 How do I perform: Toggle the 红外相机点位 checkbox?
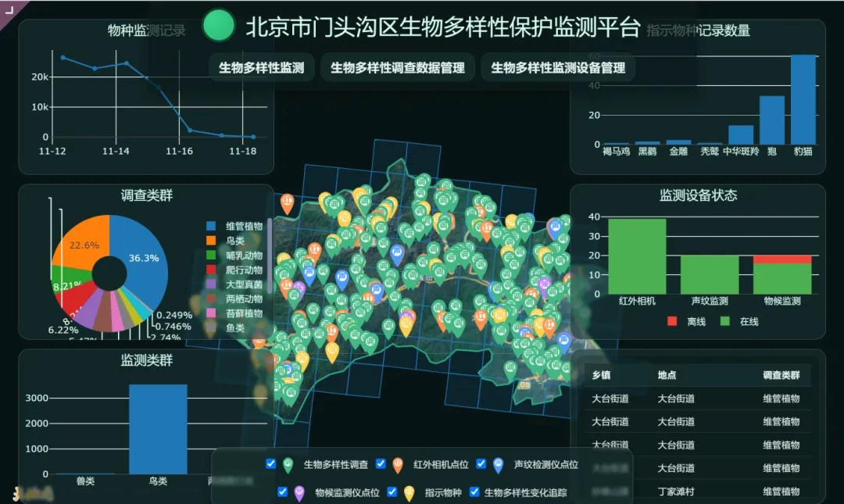381,464
